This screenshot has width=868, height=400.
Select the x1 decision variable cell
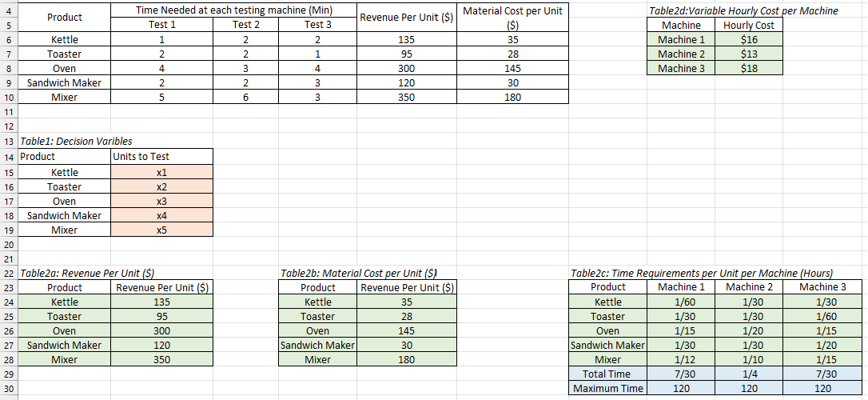(x=161, y=172)
